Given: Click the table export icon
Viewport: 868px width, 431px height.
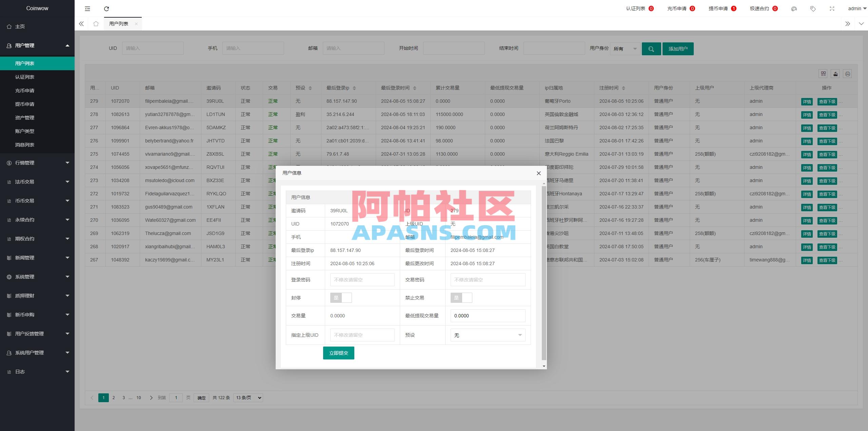Looking at the screenshot, I should coord(835,74).
